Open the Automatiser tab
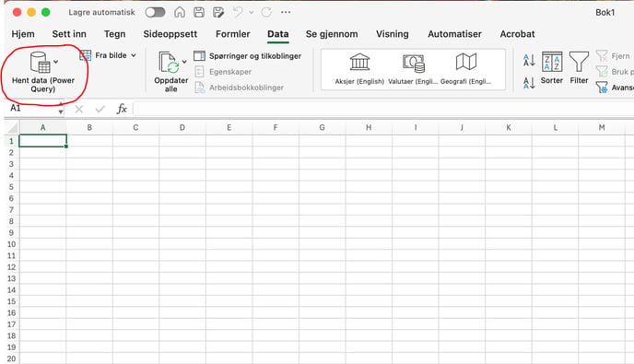The image size is (634, 364). pos(455,34)
